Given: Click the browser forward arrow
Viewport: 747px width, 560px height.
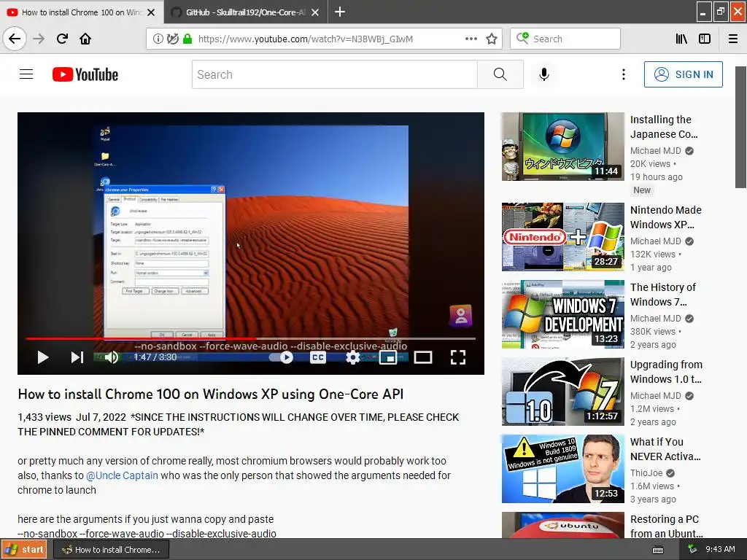Looking at the screenshot, I should [39, 39].
